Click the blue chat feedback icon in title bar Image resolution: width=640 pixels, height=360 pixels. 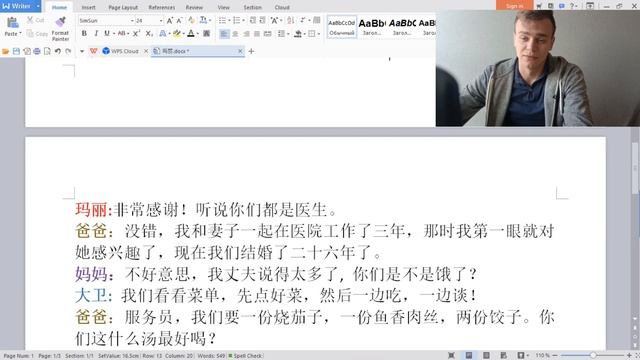(x=562, y=6)
